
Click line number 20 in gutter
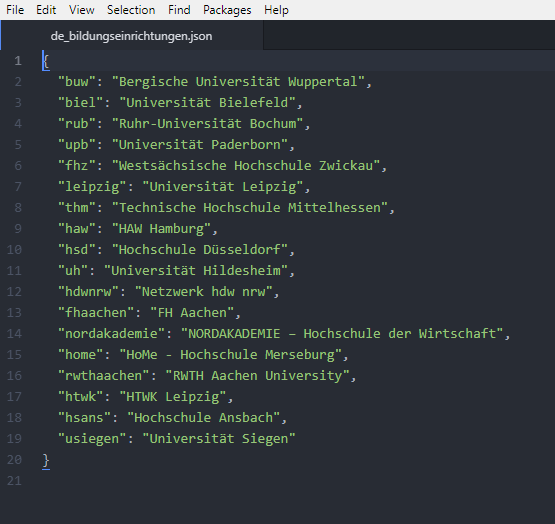coord(14,460)
